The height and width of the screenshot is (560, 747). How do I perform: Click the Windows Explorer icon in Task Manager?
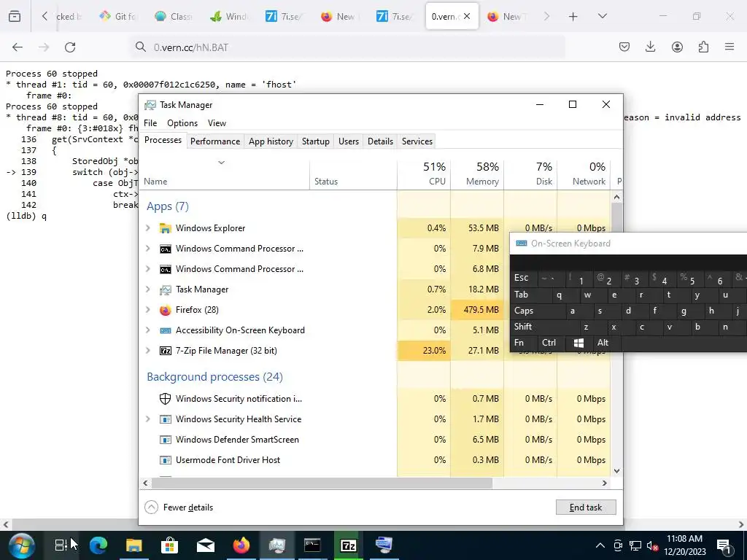point(166,228)
